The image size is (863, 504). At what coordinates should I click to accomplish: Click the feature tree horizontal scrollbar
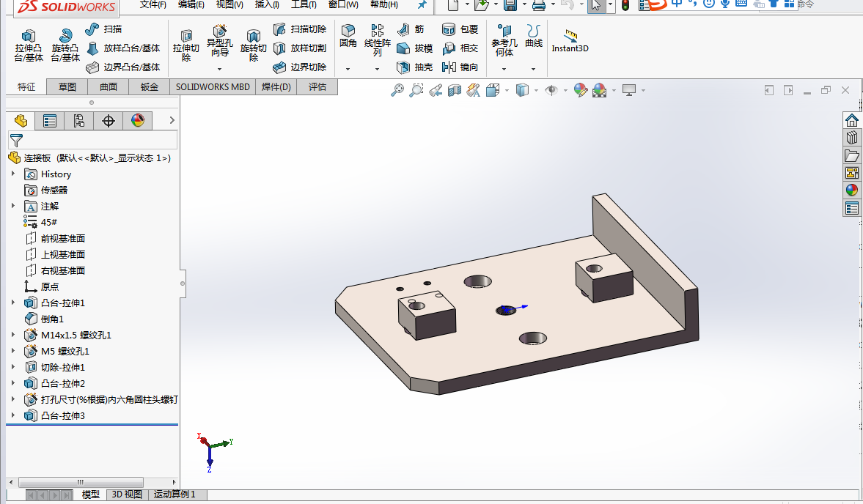click(81, 482)
